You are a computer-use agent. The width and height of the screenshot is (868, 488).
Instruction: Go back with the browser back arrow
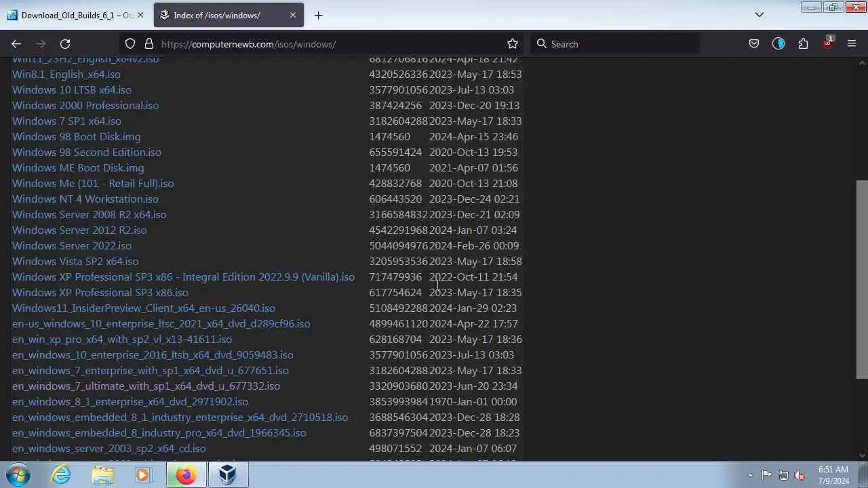pyautogui.click(x=16, y=44)
